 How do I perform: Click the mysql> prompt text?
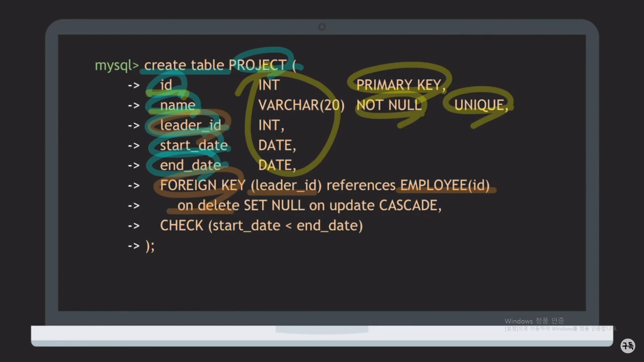[116, 65]
